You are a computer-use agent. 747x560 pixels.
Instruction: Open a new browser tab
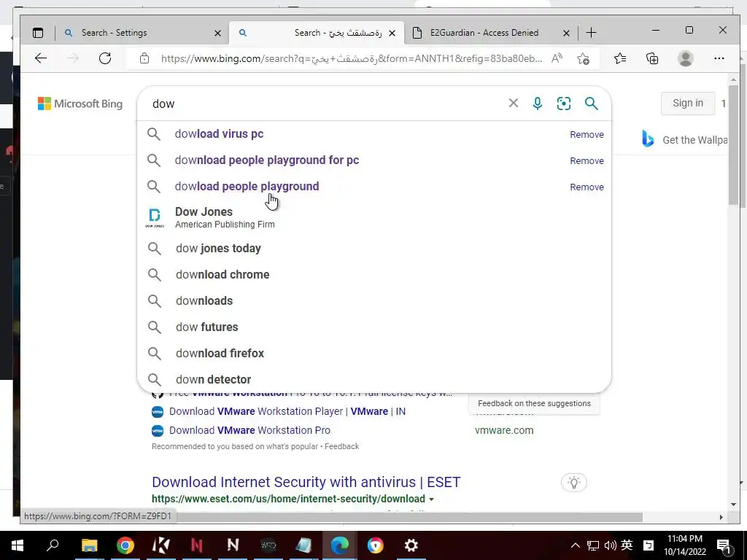(591, 33)
